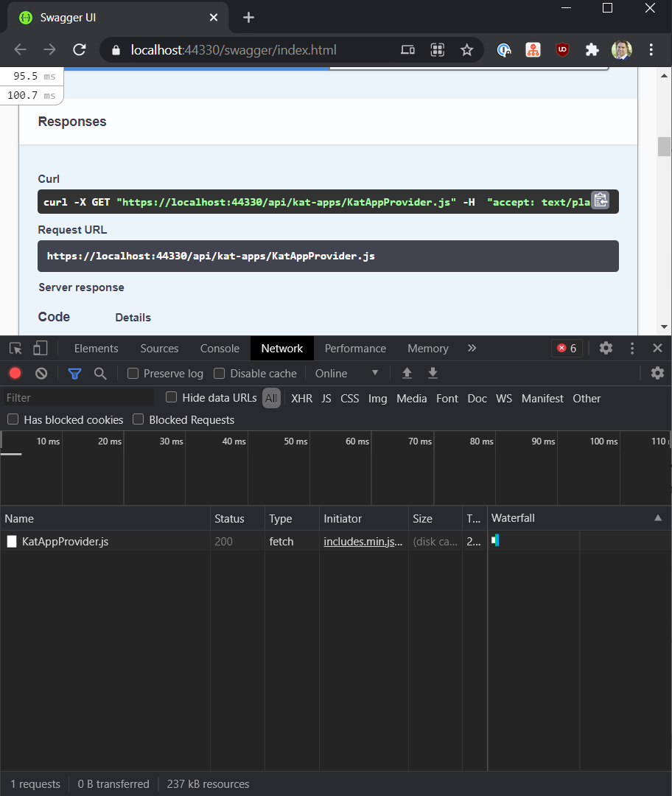
Task: Enable Disable cache checkbox
Action: 220,374
